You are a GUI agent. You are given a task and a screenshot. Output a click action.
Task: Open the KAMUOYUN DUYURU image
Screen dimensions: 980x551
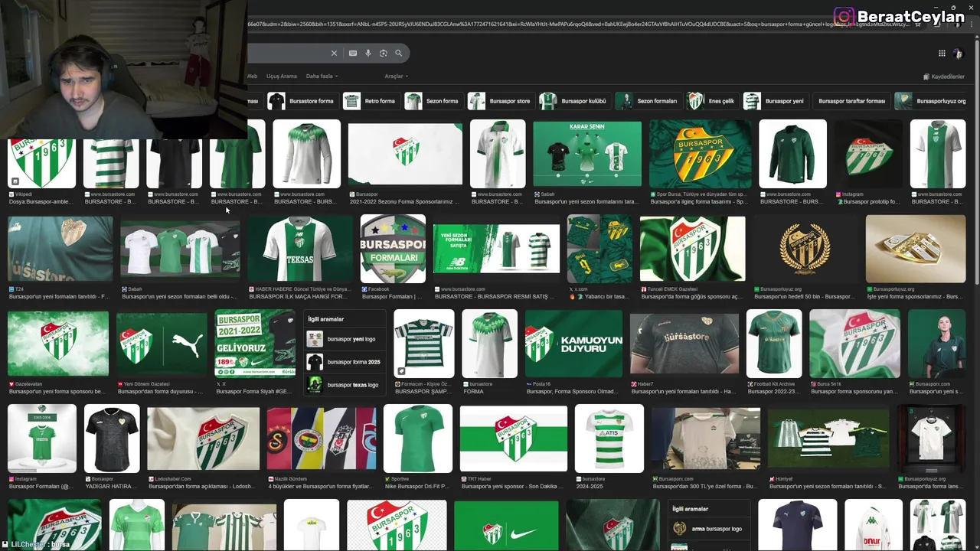[x=573, y=344]
